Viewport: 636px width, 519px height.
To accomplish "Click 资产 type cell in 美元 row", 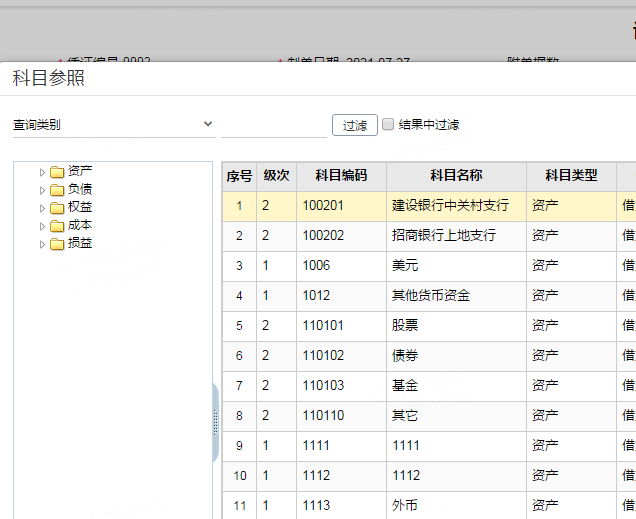I will coord(571,266).
